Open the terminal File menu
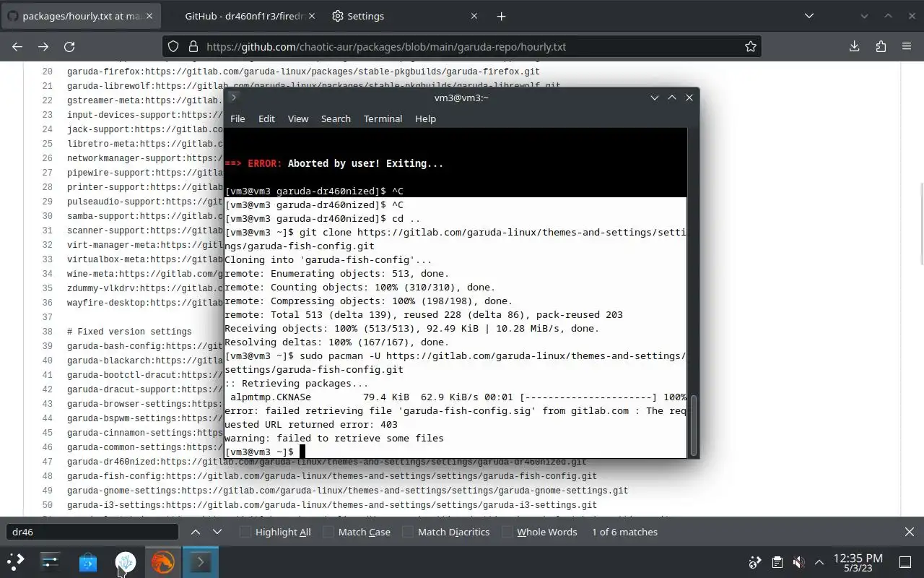Viewport: 924px width, 578px height. click(x=237, y=118)
